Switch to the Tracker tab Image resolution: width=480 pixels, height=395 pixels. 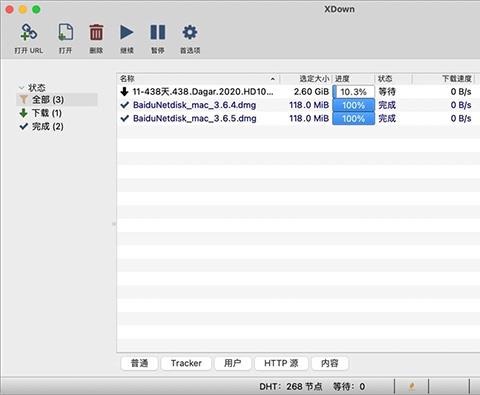coord(186,363)
